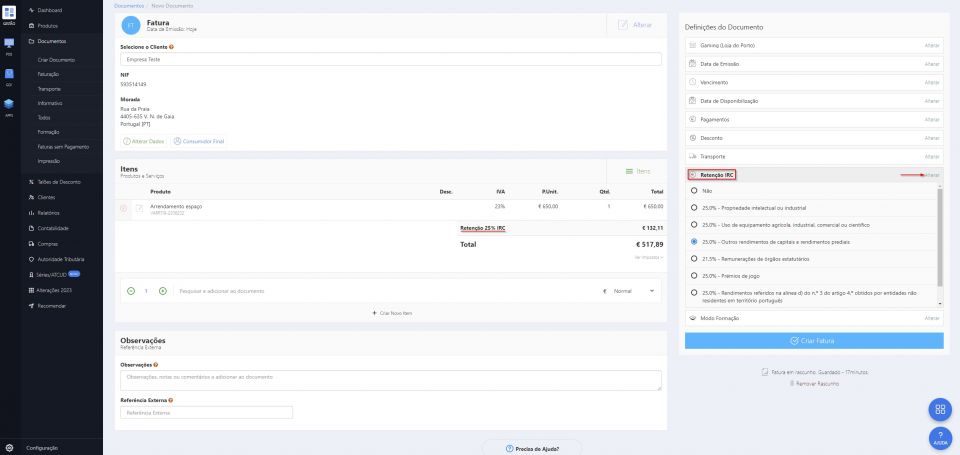
Task: Choose '21,5% - Remunerações de órgãos estatutários'
Action: pos(694,259)
